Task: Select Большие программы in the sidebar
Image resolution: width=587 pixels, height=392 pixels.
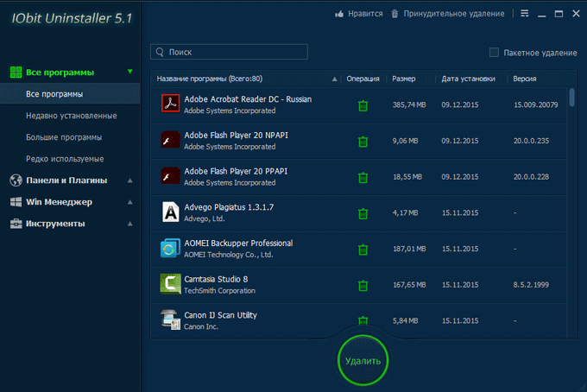Action: (x=64, y=137)
